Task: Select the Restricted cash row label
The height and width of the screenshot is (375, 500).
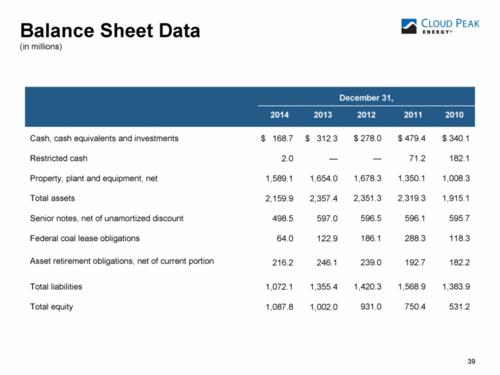Action: [59, 158]
